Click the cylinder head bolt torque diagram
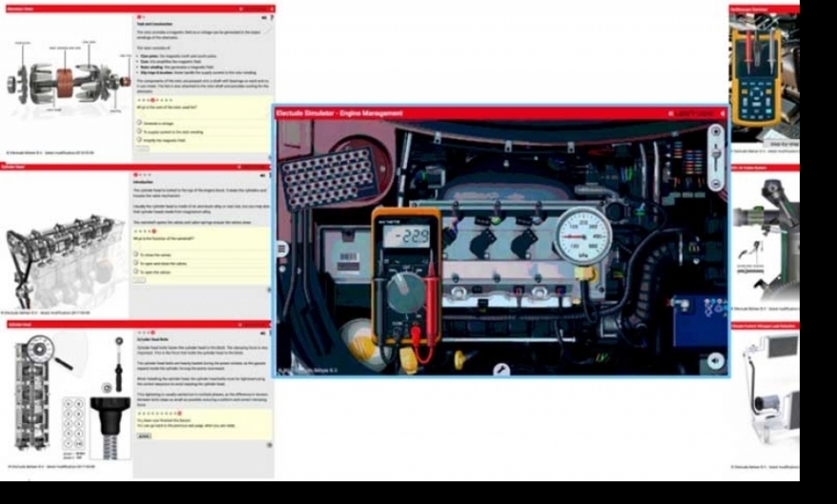Viewport: 837px width, 504px height. coord(67,395)
